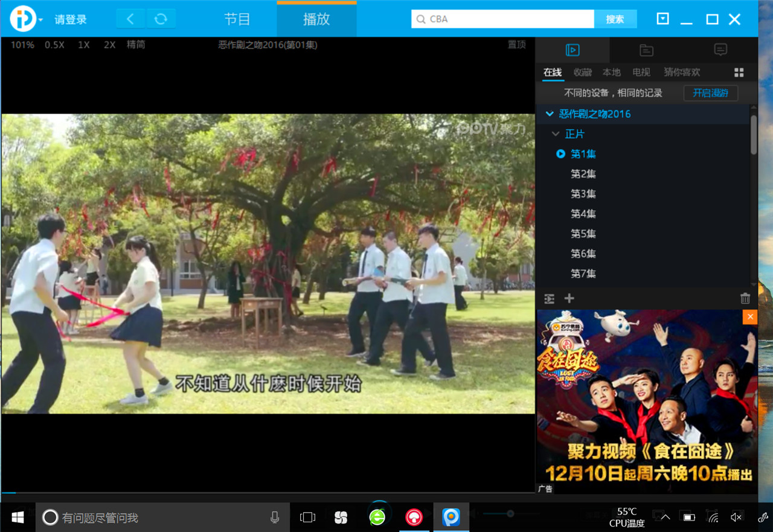Select the 本地 local tab
Image resolution: width=773 pixels, height=532 pixels.
tap(612, 72)
